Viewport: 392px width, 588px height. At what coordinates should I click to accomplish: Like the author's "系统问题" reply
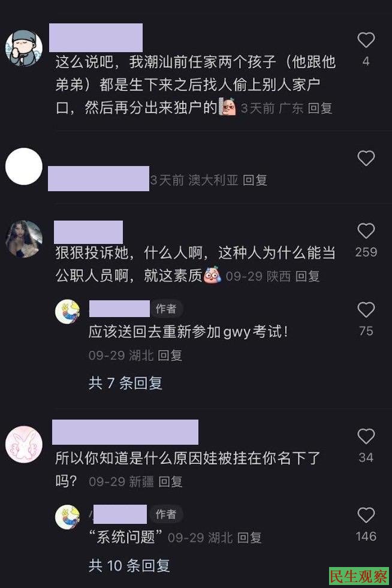click(x=366, y=515)
